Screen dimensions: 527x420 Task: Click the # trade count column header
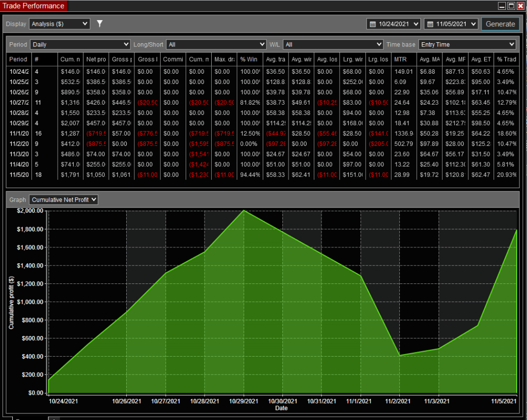(x=37, y=59)
